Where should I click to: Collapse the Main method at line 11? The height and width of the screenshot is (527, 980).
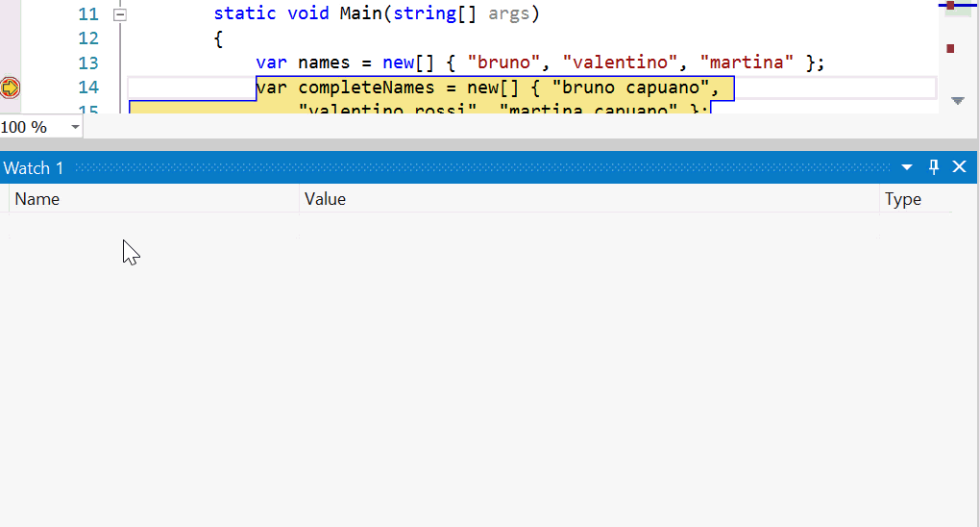120,14
